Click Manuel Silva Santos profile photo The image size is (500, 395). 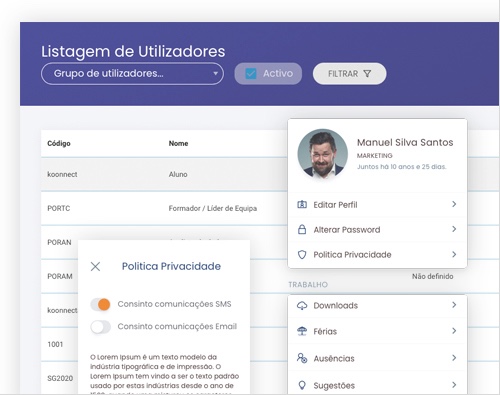[322, 154]
